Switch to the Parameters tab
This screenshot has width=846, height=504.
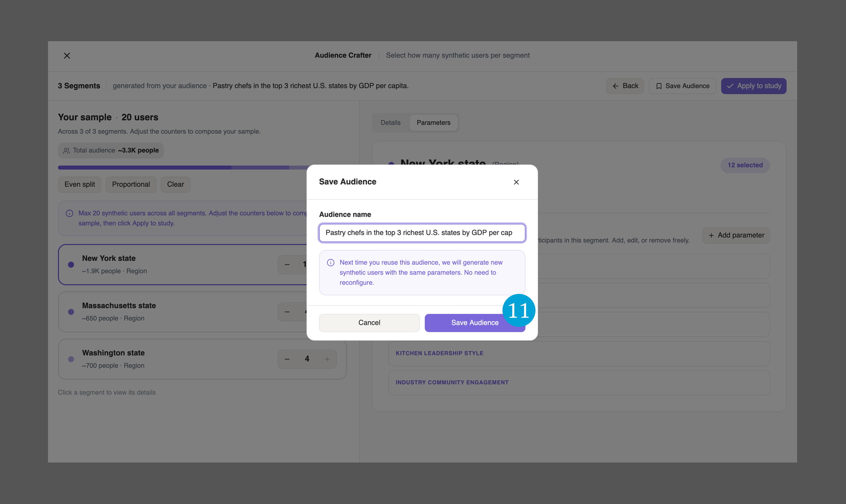[x=434, y=123]
